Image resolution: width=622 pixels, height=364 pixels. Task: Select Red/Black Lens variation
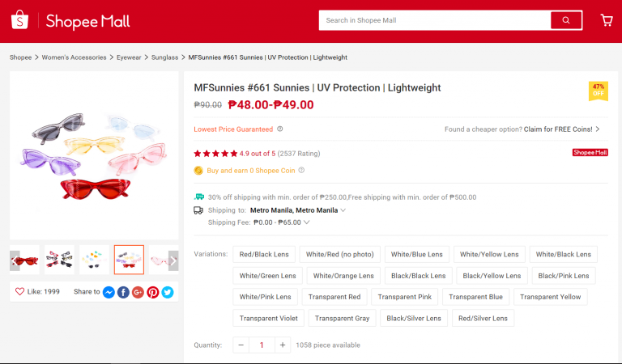[x=264, y=254]
